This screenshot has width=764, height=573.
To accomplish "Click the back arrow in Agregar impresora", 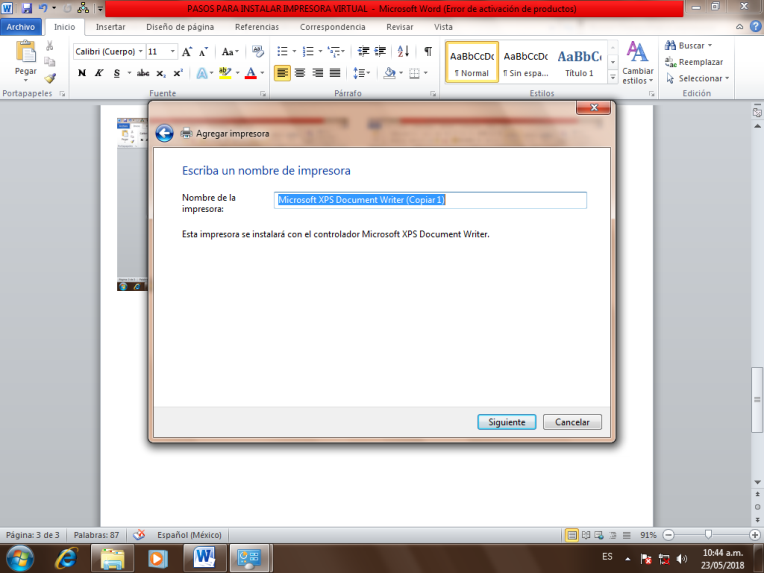I will click(164, 133).
